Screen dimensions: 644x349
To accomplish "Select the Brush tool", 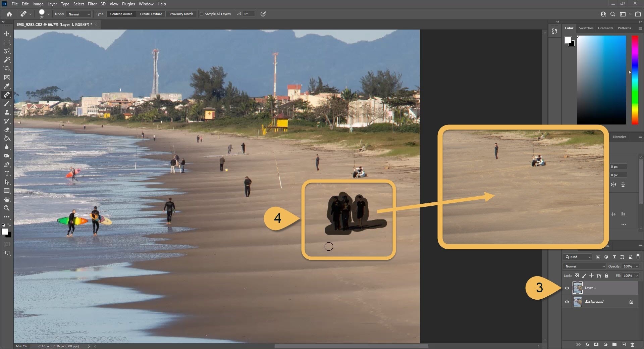I will coord(7,104).
